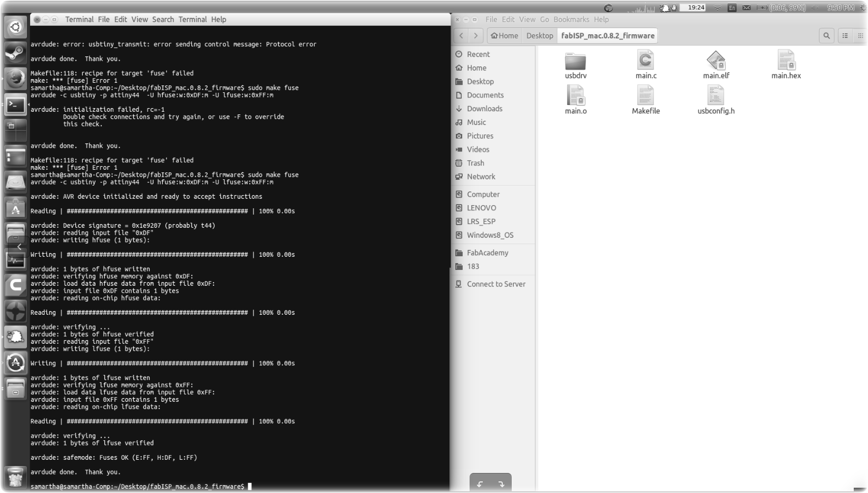Open the Ubuntu Dash home launcher
The width and height of the screenshot is (868, 493).
point(15,27)
